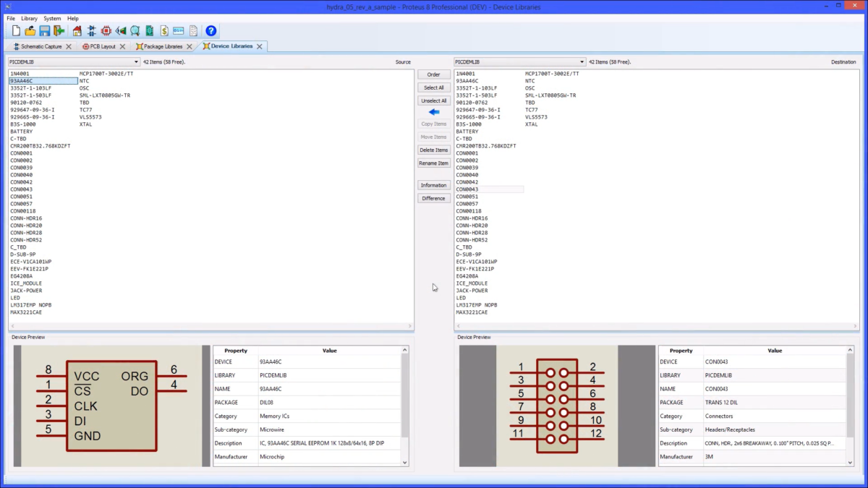Open Schematic Capture from the toolbar icon
The image size is (868, 488).
point(92,31)
